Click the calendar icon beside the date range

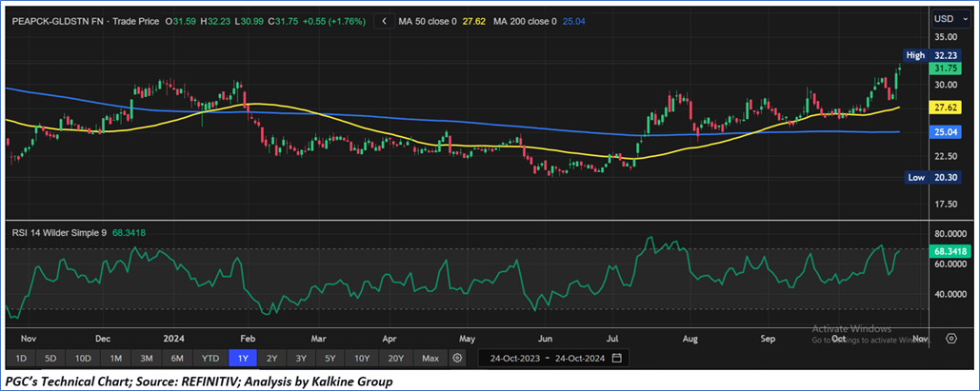617,358
